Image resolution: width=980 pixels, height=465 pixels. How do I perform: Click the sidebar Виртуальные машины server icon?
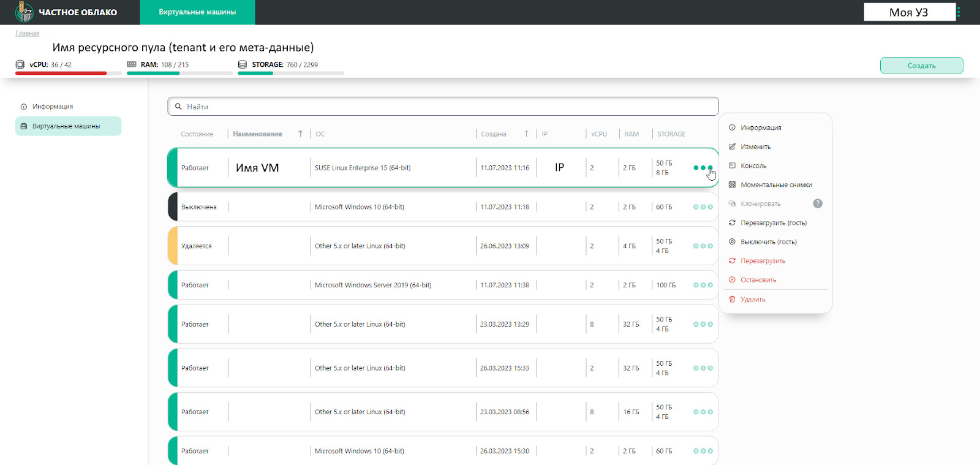pyautogui.click(x=24, y=126)
